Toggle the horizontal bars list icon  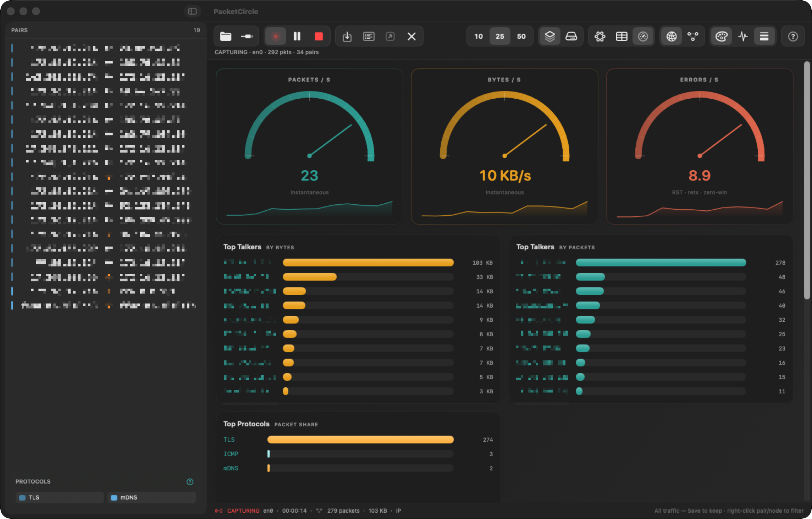tap(764, 36)
